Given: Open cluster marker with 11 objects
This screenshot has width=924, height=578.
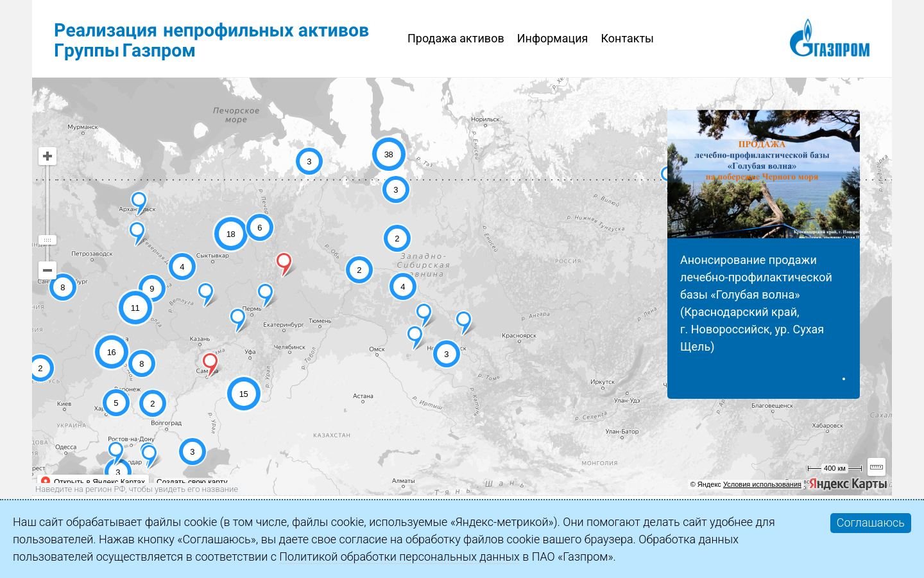Looking at the screenshot, I should tap(135, 308).
